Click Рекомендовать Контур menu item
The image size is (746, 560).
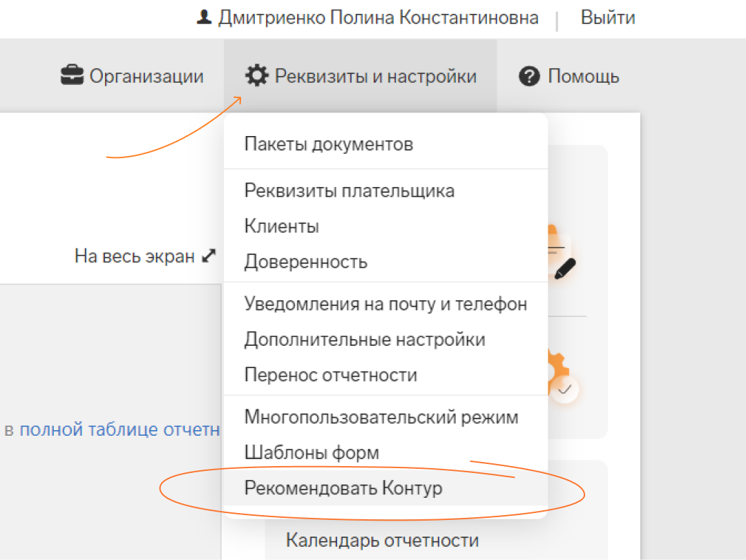(x=343, y=489)
